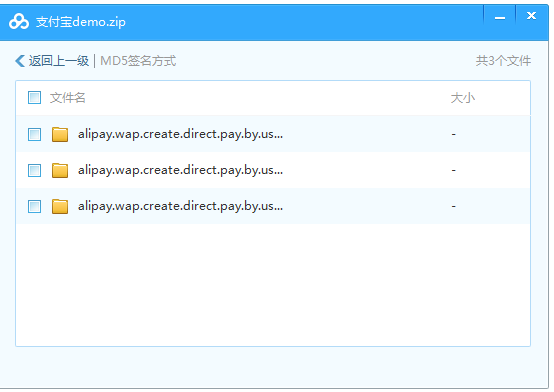The height and width of the screenshot is (392, 554).
Task: Go back via 返回上一级 link
Action: 59,61
